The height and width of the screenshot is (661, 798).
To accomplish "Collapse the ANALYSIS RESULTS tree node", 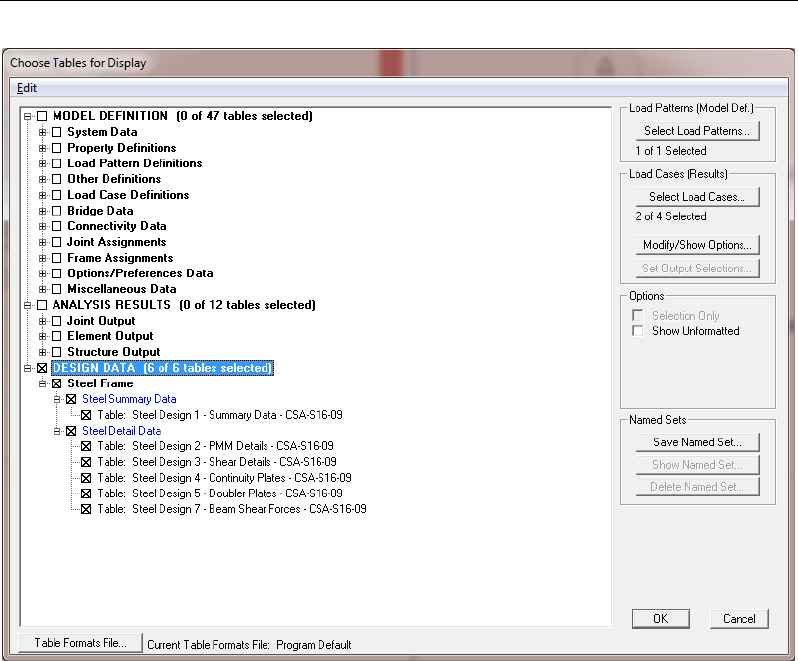I will point(27,305).
